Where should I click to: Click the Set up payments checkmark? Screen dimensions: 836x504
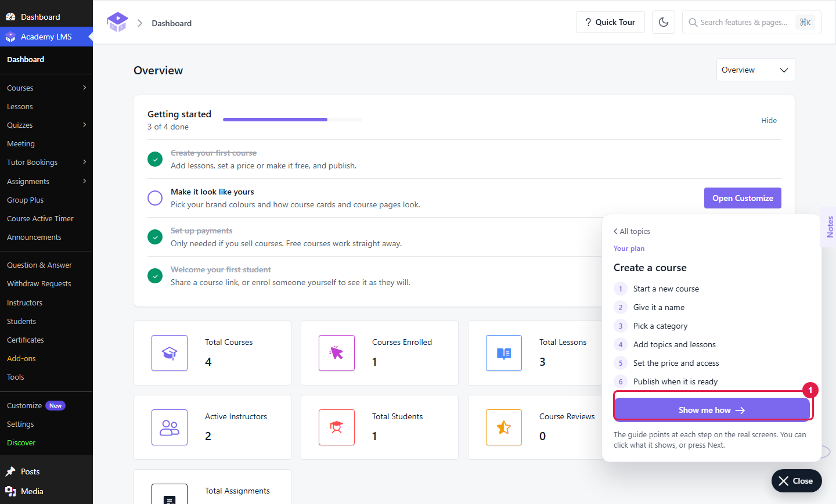(x=155, y=237)
